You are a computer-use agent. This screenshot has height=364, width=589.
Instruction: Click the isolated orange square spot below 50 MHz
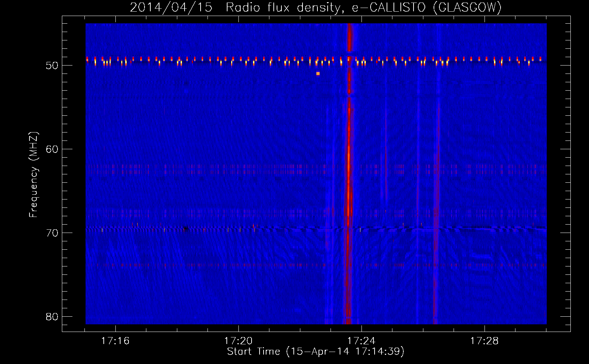point(318,74)
